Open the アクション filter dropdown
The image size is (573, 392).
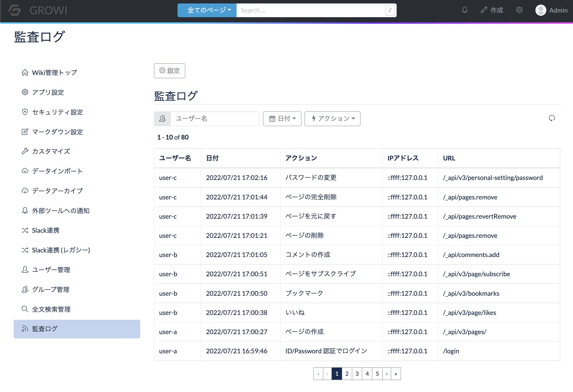[x=332, y=119]
